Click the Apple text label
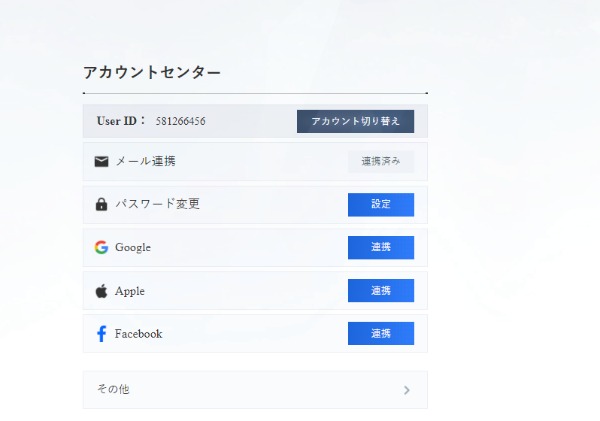Viewport: 600px width, 421px height. pyautogui.click(x=130, y=291)
